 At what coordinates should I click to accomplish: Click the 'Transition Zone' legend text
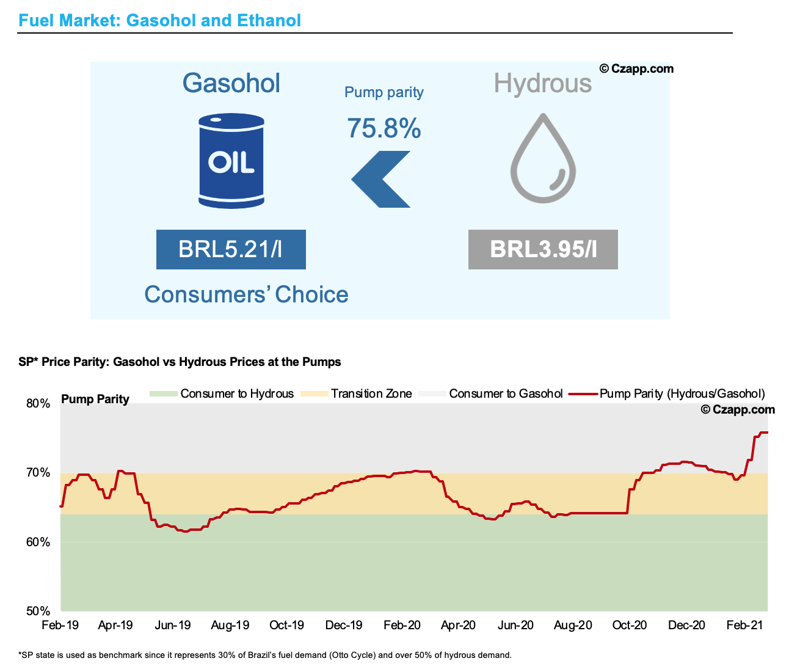coord(371,394)
